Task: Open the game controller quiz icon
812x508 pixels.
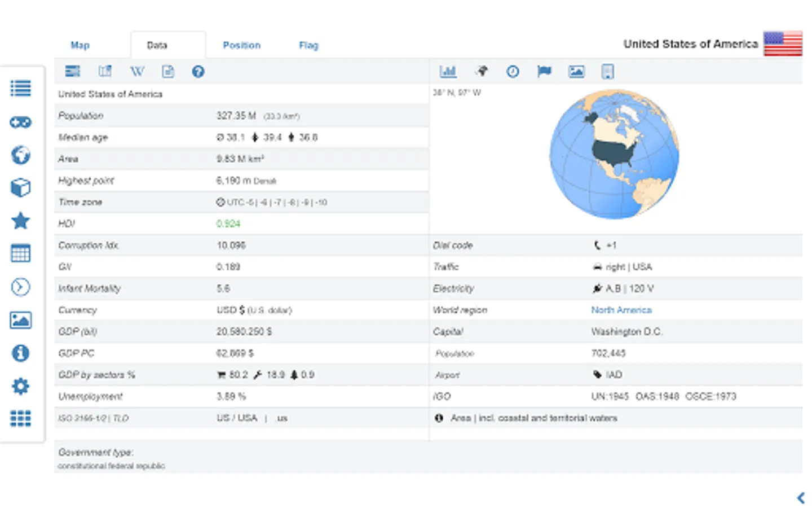Action: (x=21, y=122)
